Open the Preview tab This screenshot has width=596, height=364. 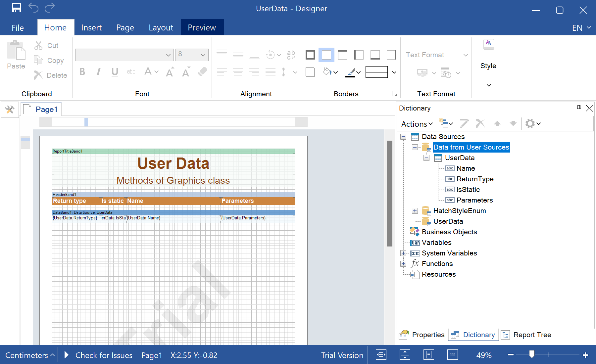202,28
